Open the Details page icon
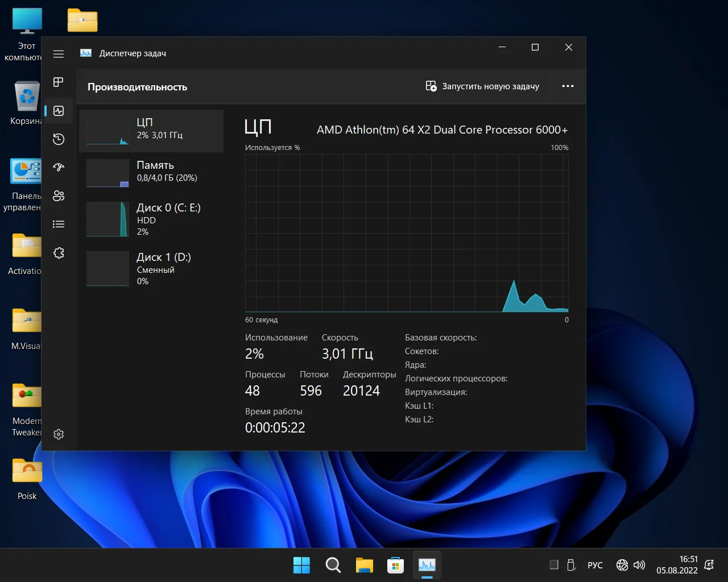 59,225
